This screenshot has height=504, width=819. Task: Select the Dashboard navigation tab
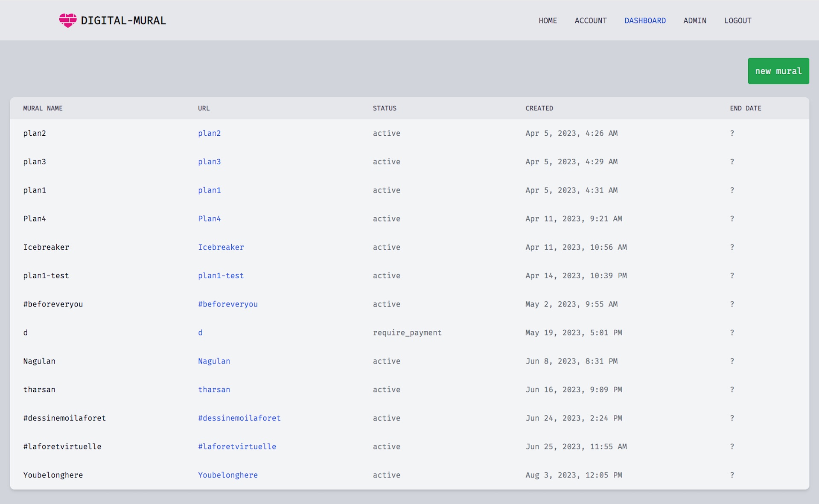tap(645, 20)
